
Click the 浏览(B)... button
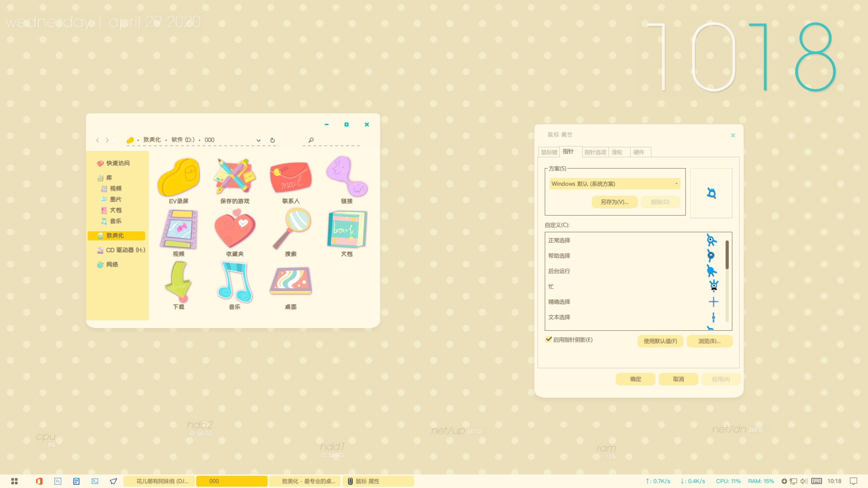tap(709, 341)
